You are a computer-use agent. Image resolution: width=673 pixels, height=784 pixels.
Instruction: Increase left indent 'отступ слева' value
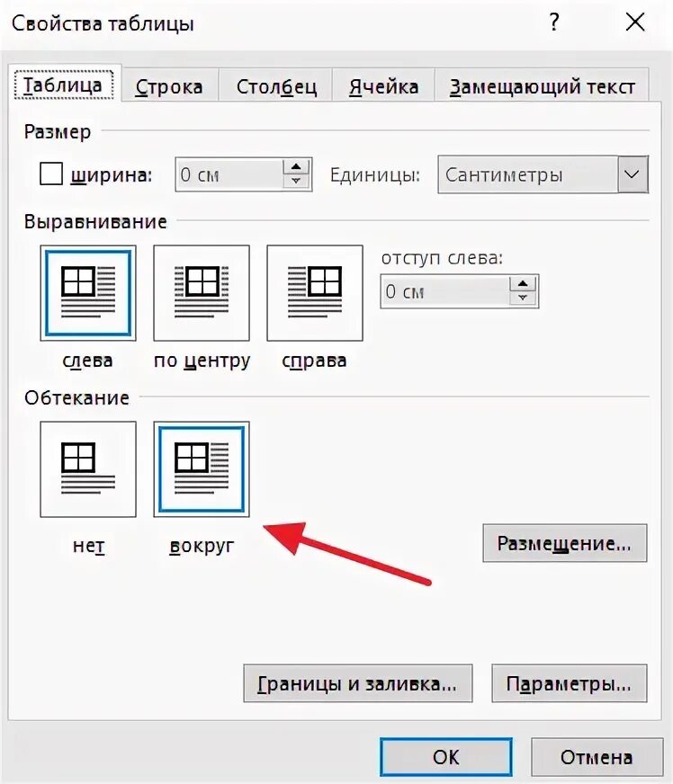pos(523,284)
